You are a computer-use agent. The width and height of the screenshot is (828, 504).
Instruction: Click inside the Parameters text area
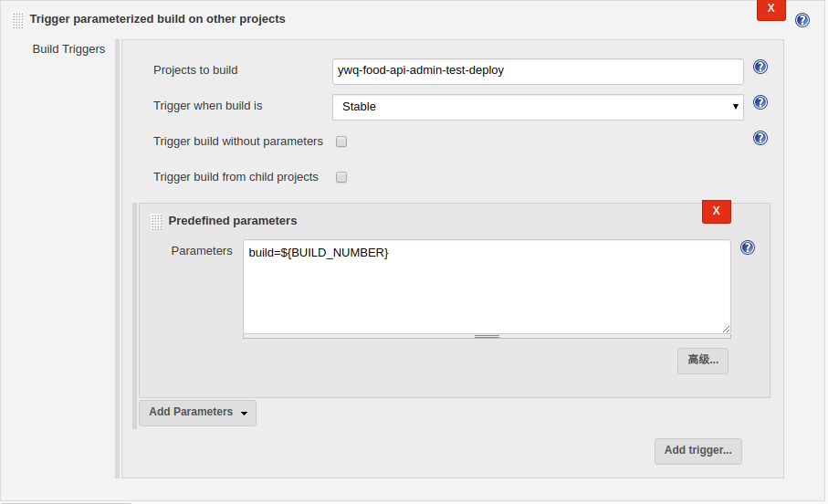[487, 287]
